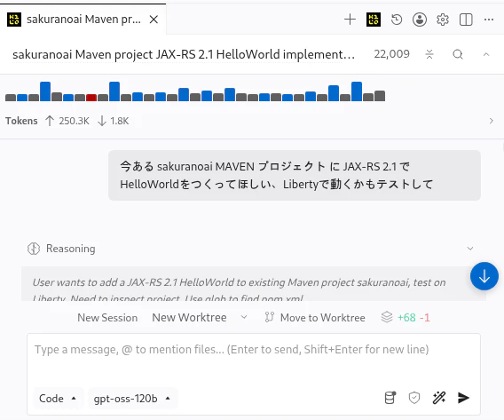Click the Reasoning brain icon
504x420 pixels.
[34, 249]
